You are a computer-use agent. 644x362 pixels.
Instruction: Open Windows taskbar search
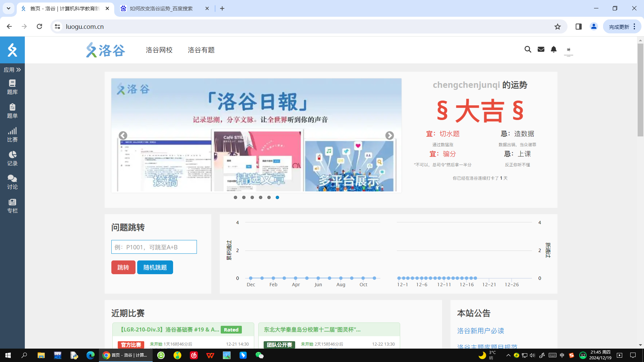(24, 355)
